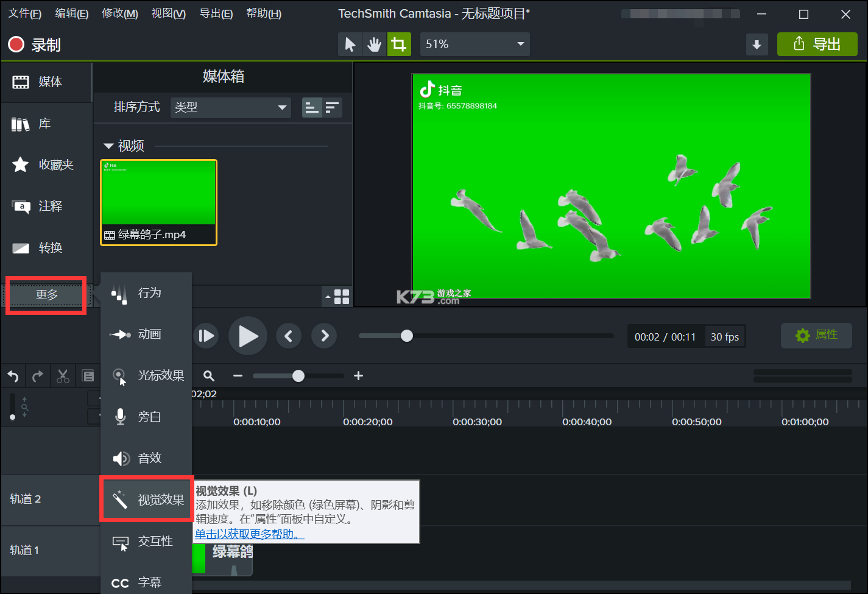Zoom in timeline with plus icon
This screenshot has height=594, width=868.
(358, 376)
